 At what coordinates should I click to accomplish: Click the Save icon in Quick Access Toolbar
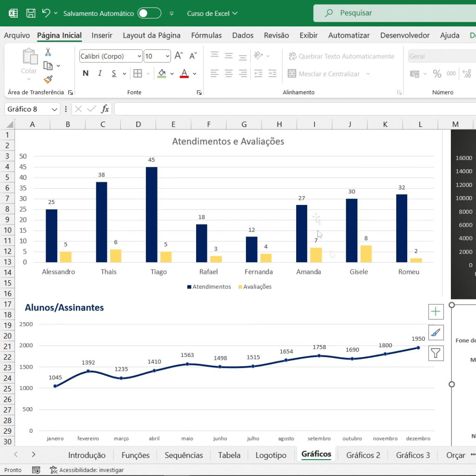(x=30, y=13)
